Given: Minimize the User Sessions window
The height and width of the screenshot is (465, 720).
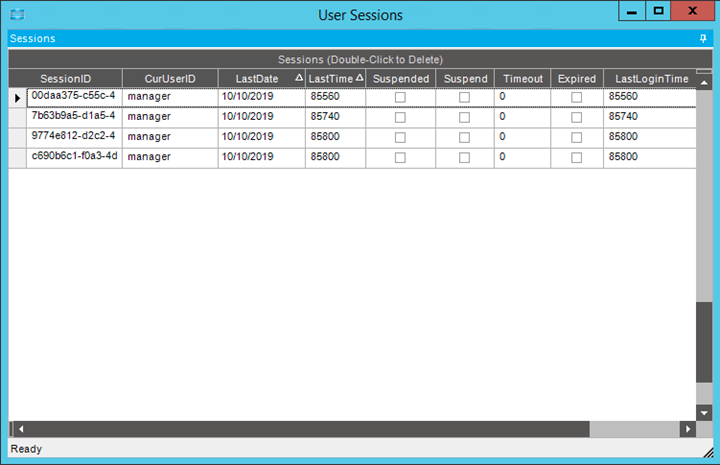Looking at the screenshot, I should click(632, 11).
